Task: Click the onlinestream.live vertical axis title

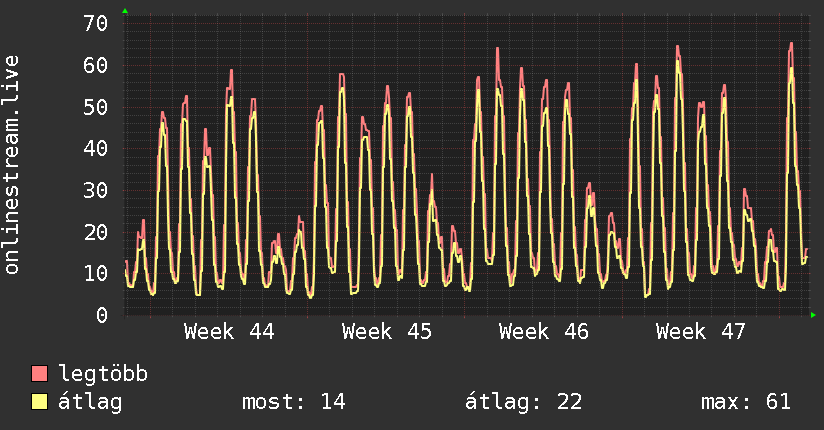Action: pos(11,165)
